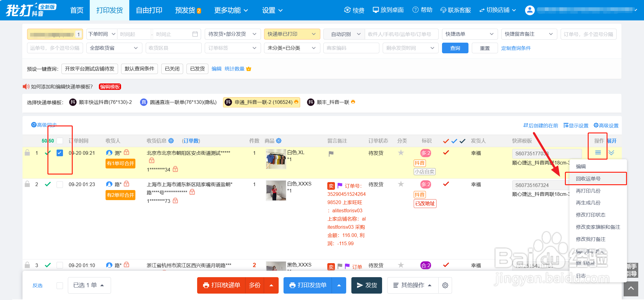Open the 快捷留言备注 dropdown
Image resolution: width=644 pixels, height=300 pixels.
529,34
